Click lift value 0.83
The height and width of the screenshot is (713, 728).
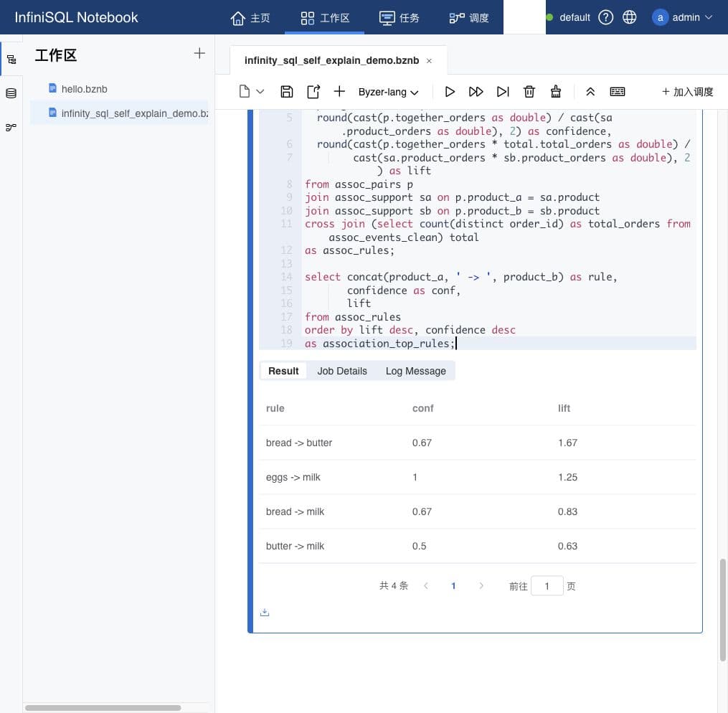[x=567, y=511]
